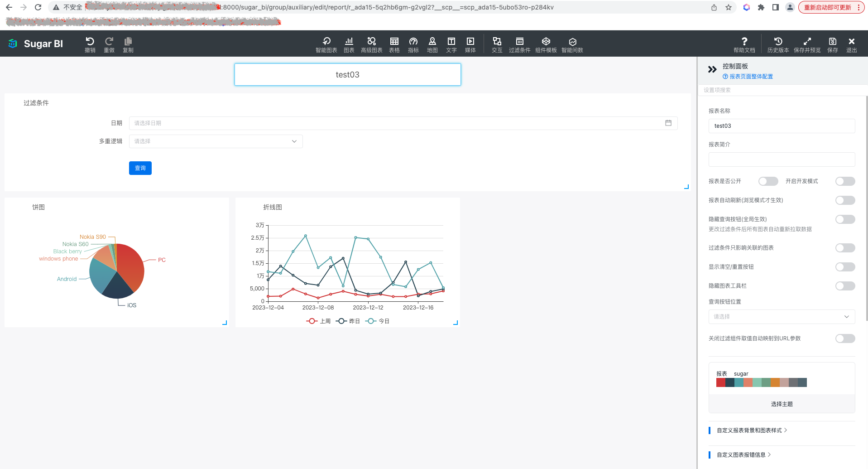Open the browser extensions puzzle icon
Screen dimensions: 868x469
tap(761, 7)
